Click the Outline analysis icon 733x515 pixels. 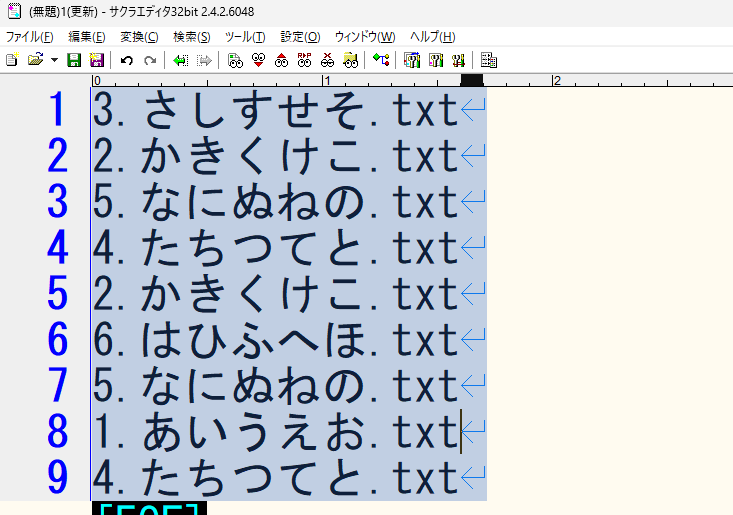tap(381, 60)
